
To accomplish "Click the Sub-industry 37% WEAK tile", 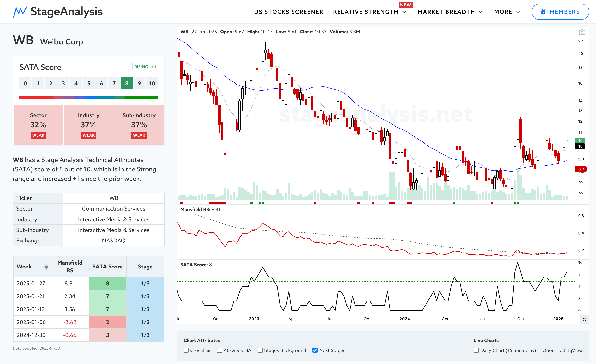I will (x=139, y=125).
